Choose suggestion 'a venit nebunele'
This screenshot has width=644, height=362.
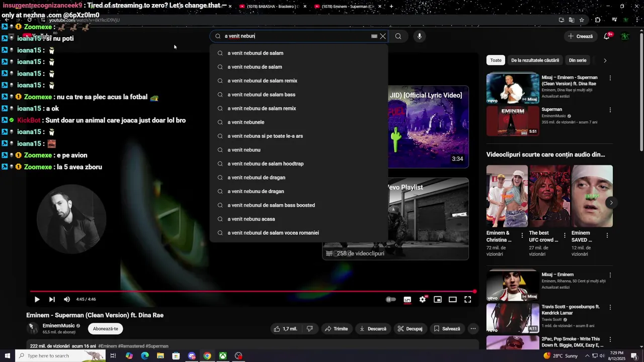click(x=299, y=122)
